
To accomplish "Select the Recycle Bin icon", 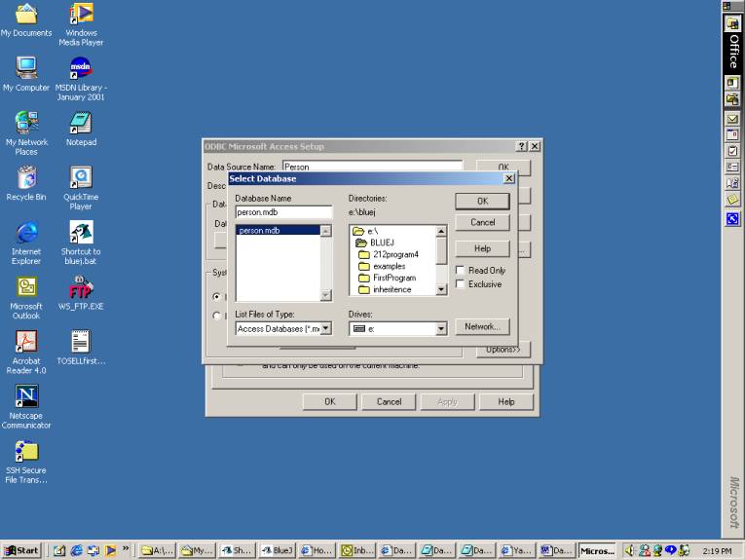I will [26, 183].
